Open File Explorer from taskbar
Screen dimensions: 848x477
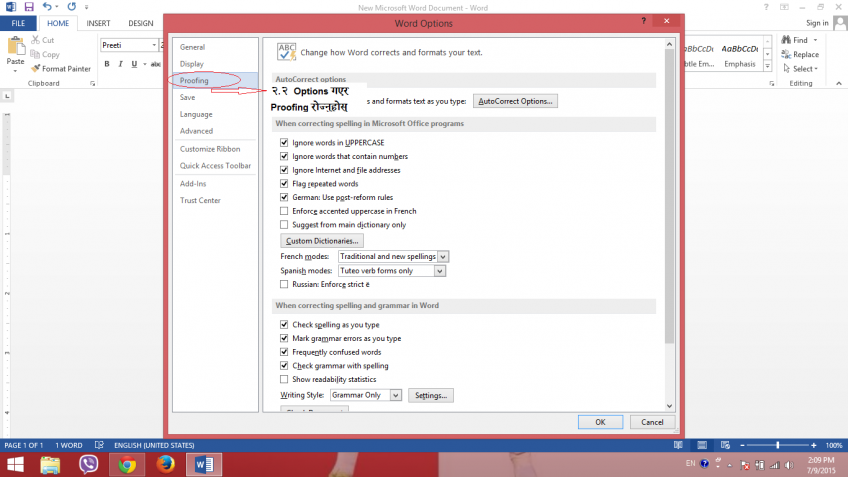tap(50, 465)
